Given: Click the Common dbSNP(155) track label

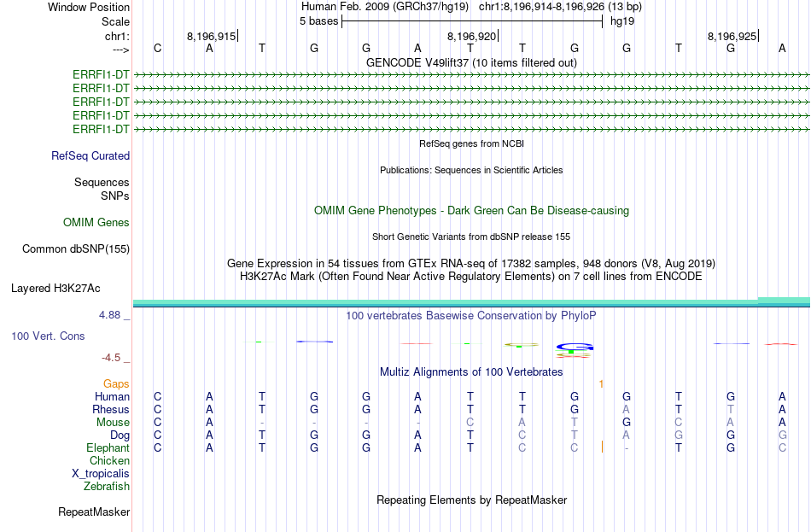Looking at the screenshot, I should (x=76, y=249).
